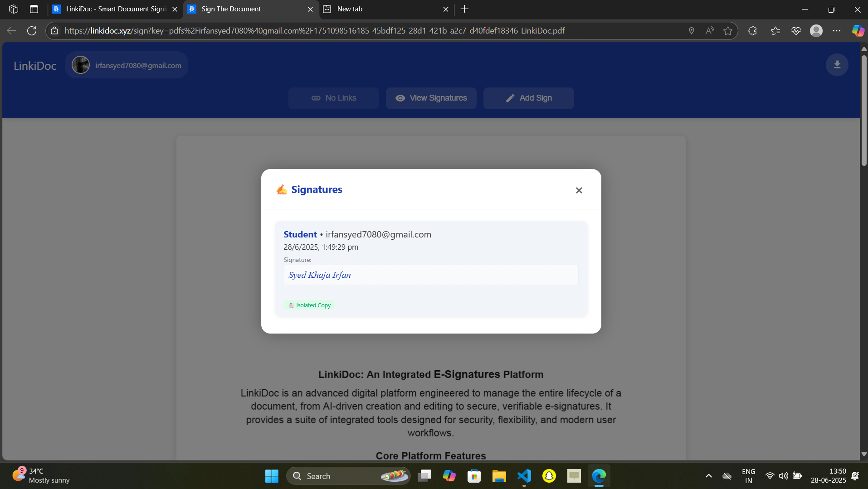Image resolution: width=868 pixels, height=489 pixels.
Task: Open Copilot app on taskbar
Action: (x=449, y=476)
